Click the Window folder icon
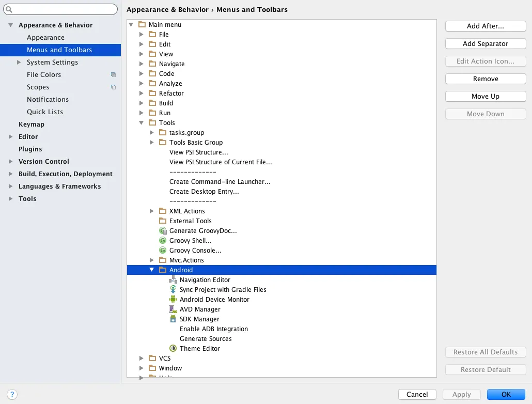Viewport: 532px width, 404px height. point(153,368)
